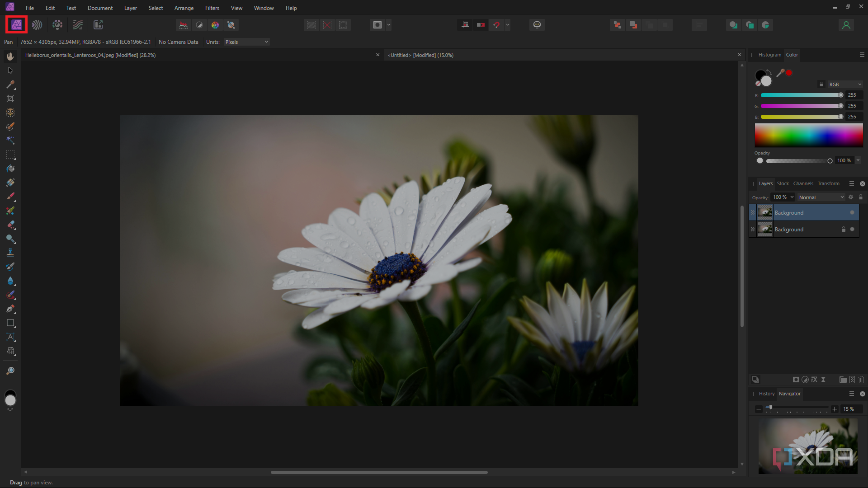Expand the snapping options arrow
The image size is (868, 488).
[508, 25]
